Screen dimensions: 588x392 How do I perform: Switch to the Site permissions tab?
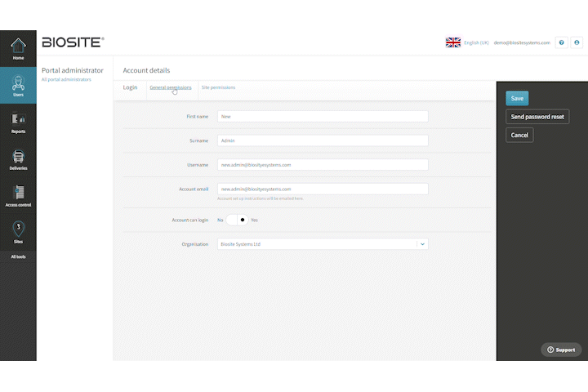coord(218,87)
